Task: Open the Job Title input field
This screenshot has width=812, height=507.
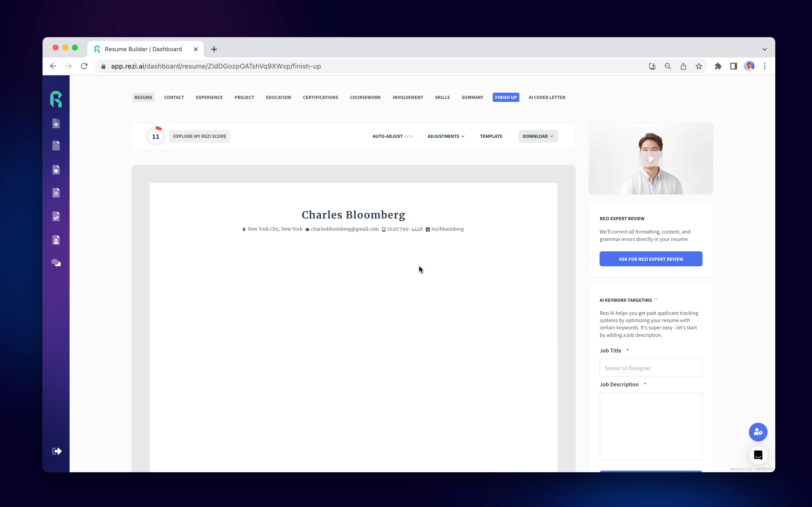Action: (x=651, y=367)
